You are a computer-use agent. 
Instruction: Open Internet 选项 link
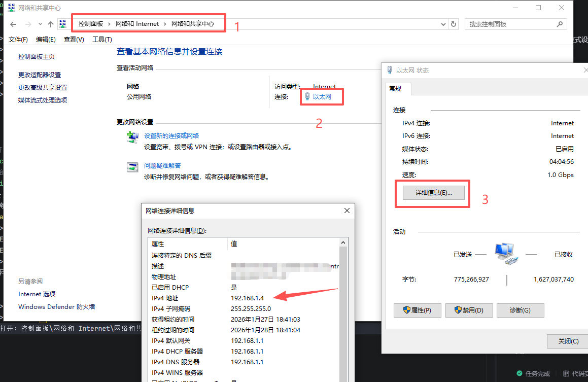pos(37,294)
